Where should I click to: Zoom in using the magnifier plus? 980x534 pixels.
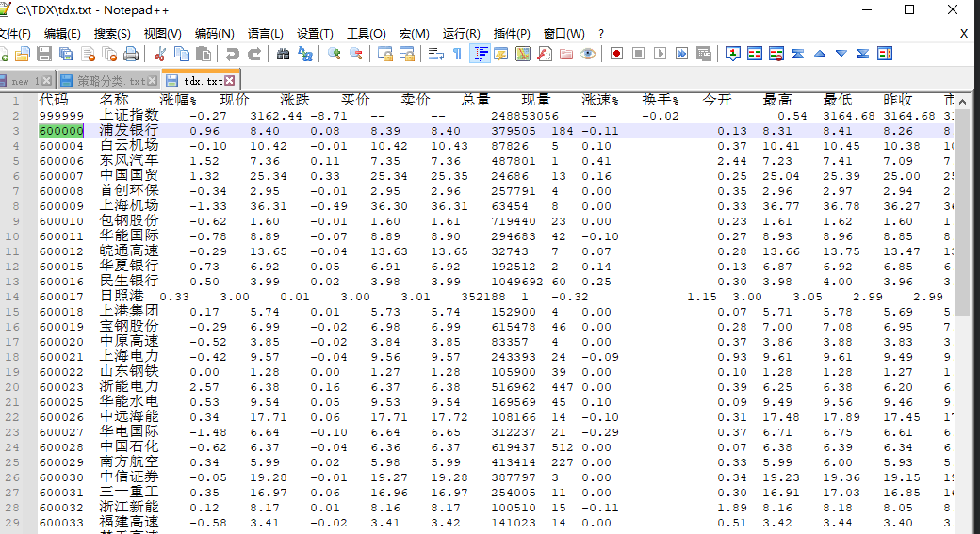tap(335, 54)
